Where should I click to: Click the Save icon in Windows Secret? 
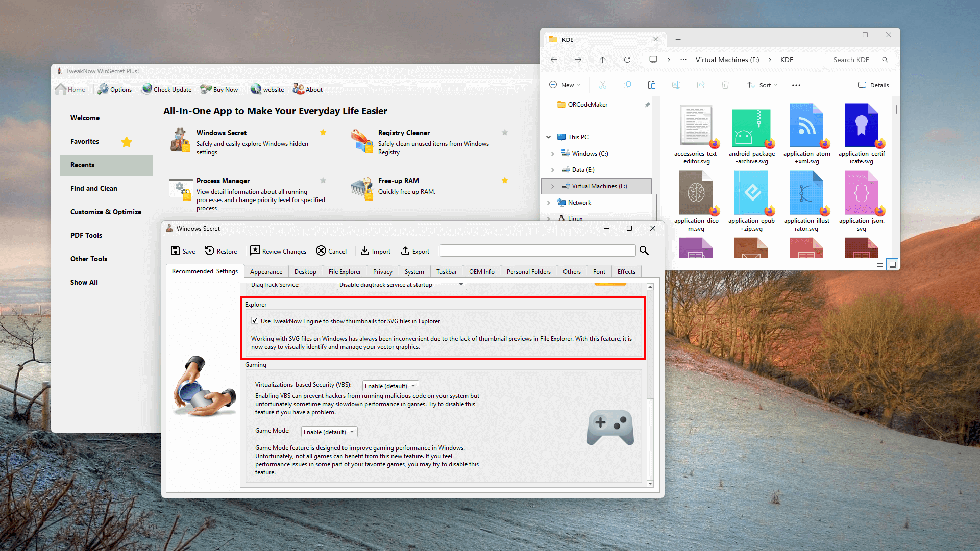pyautogui.click(x=176, y=251)
